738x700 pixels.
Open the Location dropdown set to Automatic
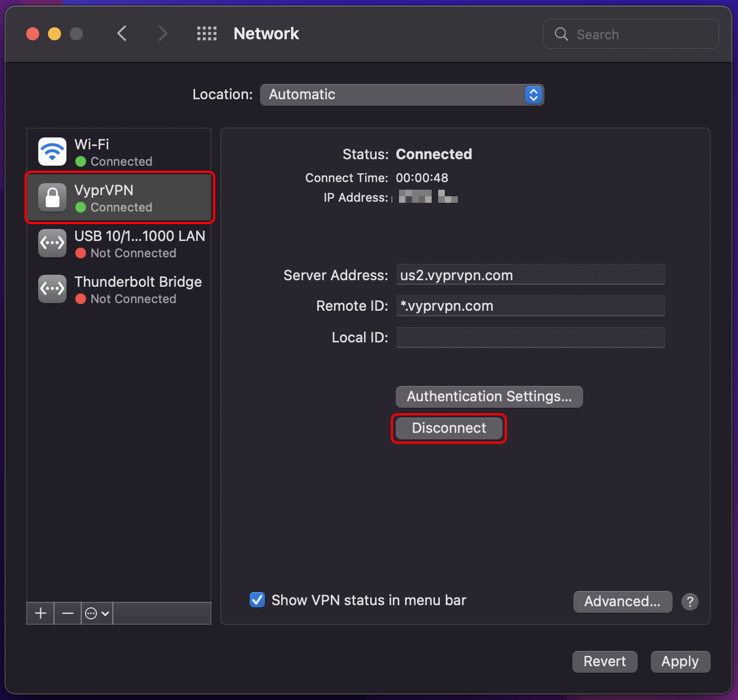click(x=402, y=94)
